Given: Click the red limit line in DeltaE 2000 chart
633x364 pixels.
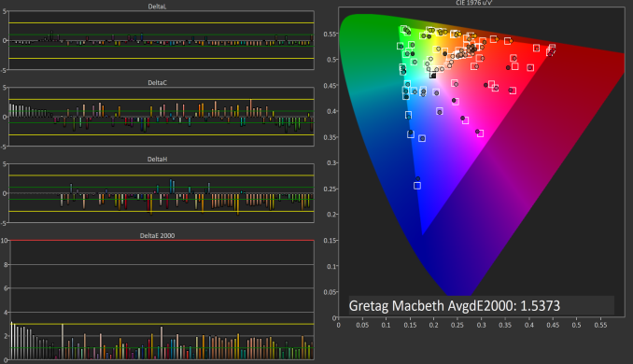Looking at the screenshot, I should click(162, 241).
